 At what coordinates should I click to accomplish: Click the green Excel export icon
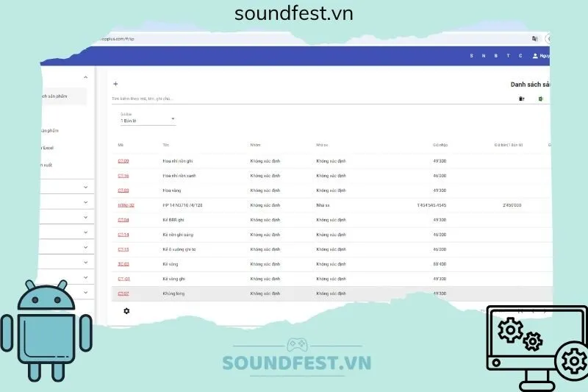541,99
